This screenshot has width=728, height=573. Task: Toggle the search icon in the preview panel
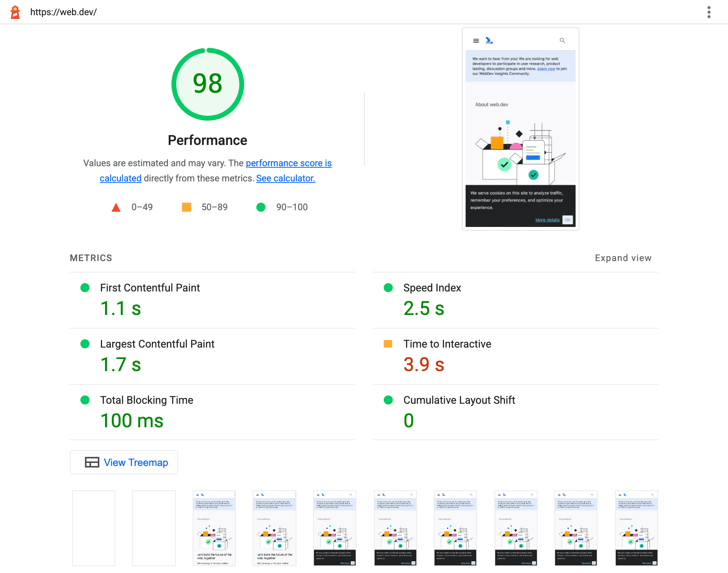tap(564, 40)
